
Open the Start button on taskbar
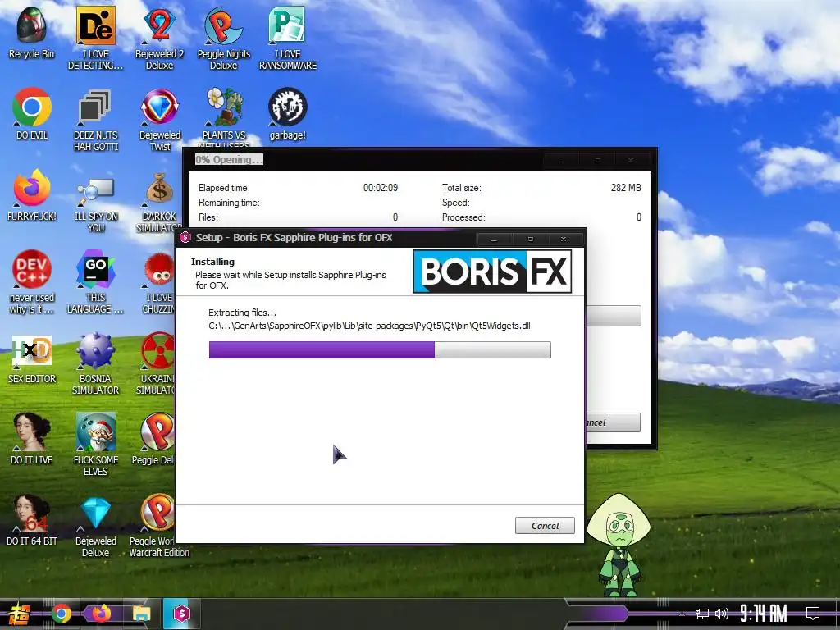pyautogui.click(x=20, y=614)
